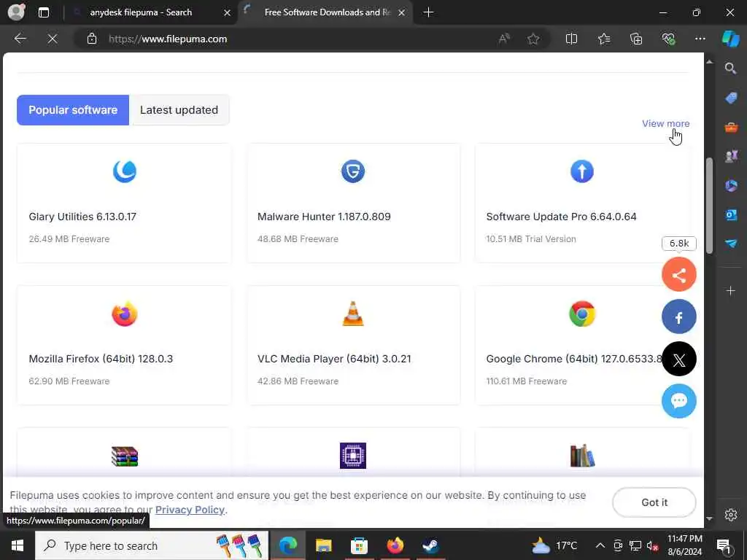Click the page vertical scrollbar thumb
This screenshot has height=560, width=747.
pyautogui.click(x=709, y=206)
